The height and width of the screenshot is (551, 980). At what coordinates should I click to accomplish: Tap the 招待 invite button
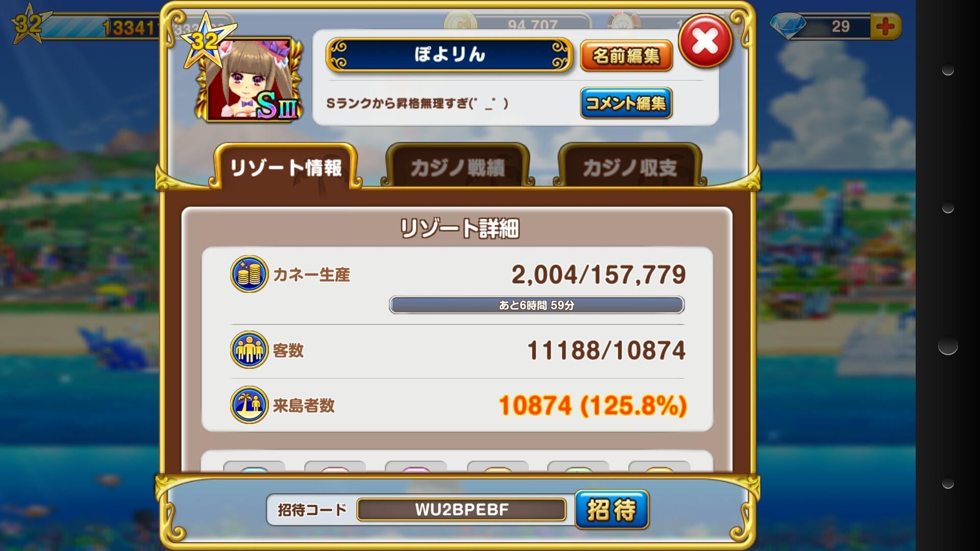tap(612, 509)
